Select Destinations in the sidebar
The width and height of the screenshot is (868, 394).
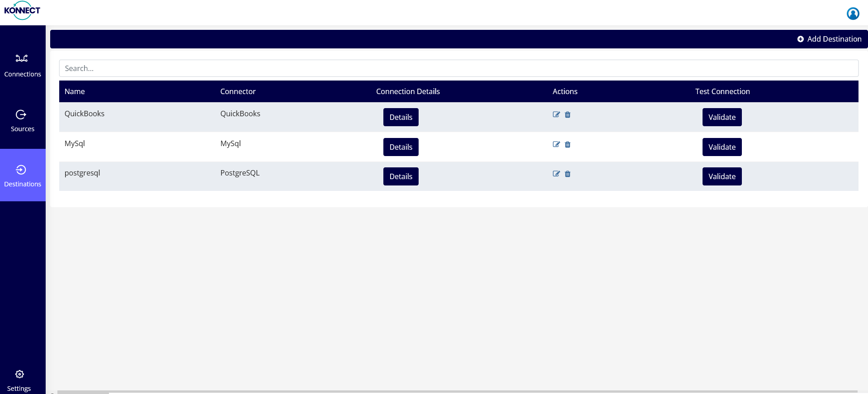click(23, 176)
